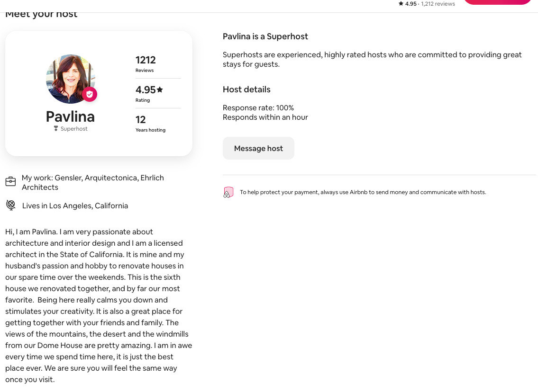Click the Superhost label under host name

(74, 129)
